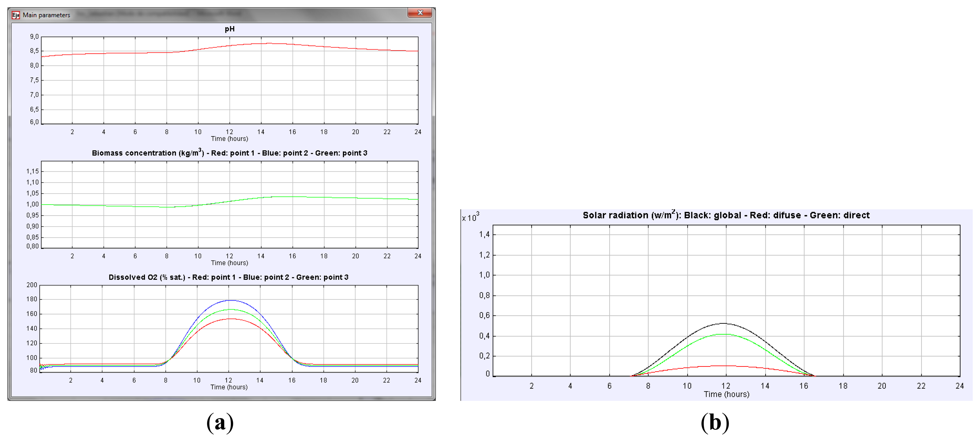Click the 9,0 tick on pH axis
Viewport: 980px width, 442px height.
tap(34, 37)
